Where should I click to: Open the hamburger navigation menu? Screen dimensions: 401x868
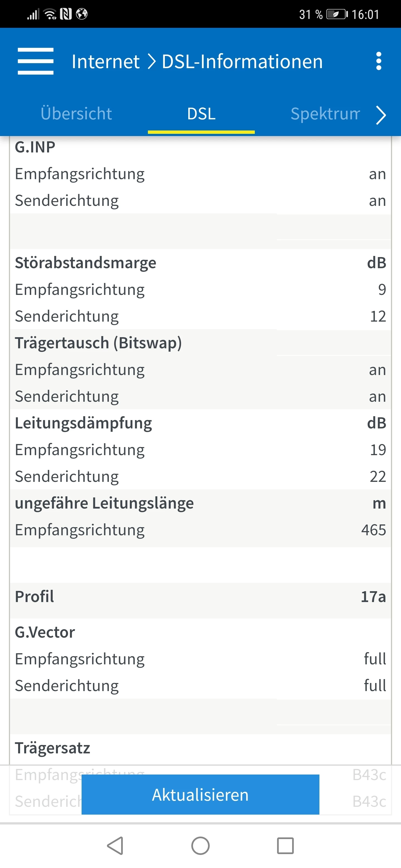(35, 61)
